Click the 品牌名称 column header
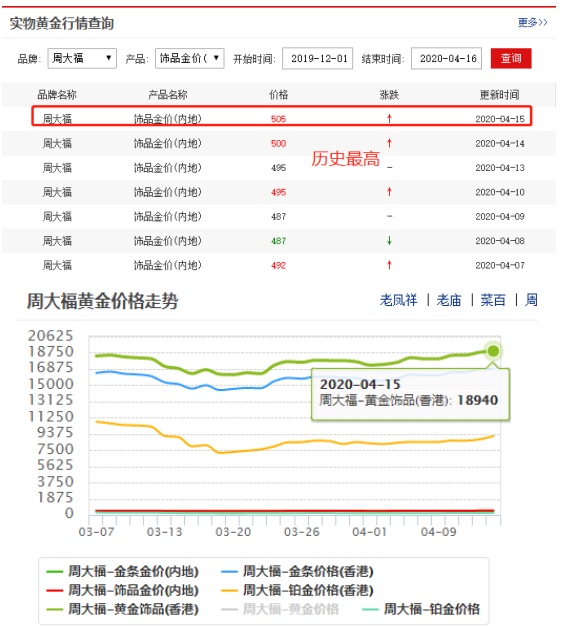The height and width of the screenshot is (627, 562). pyautogui.click(x=57, y=95)
